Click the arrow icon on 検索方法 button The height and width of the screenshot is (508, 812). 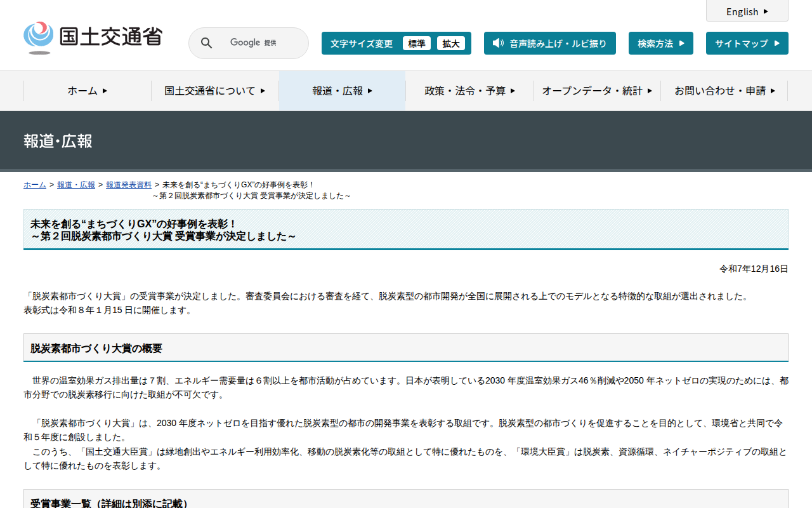pyautogui.click(x=681, y=43)
